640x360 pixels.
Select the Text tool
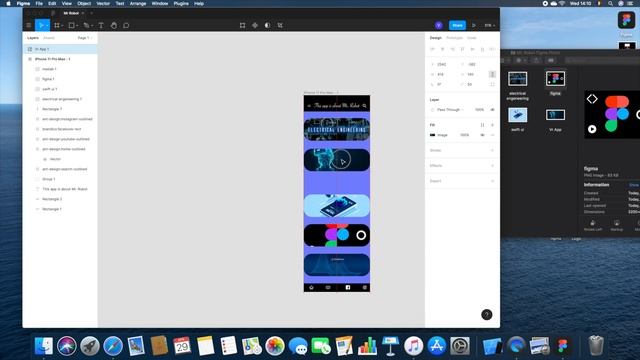click(101, 25)
